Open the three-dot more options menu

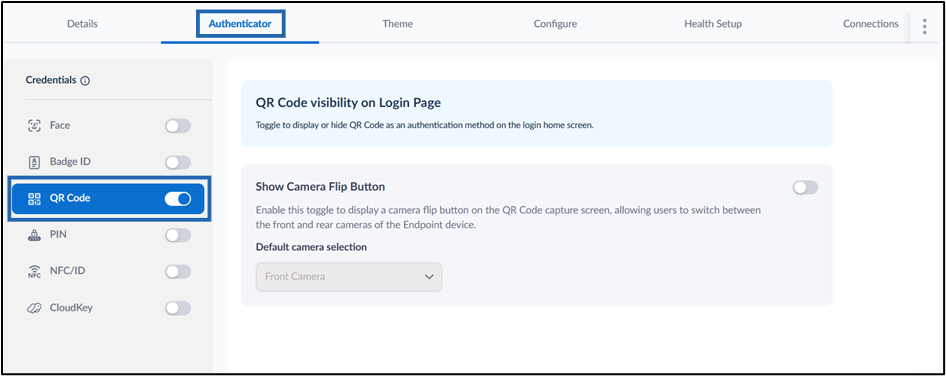(924, 26)
